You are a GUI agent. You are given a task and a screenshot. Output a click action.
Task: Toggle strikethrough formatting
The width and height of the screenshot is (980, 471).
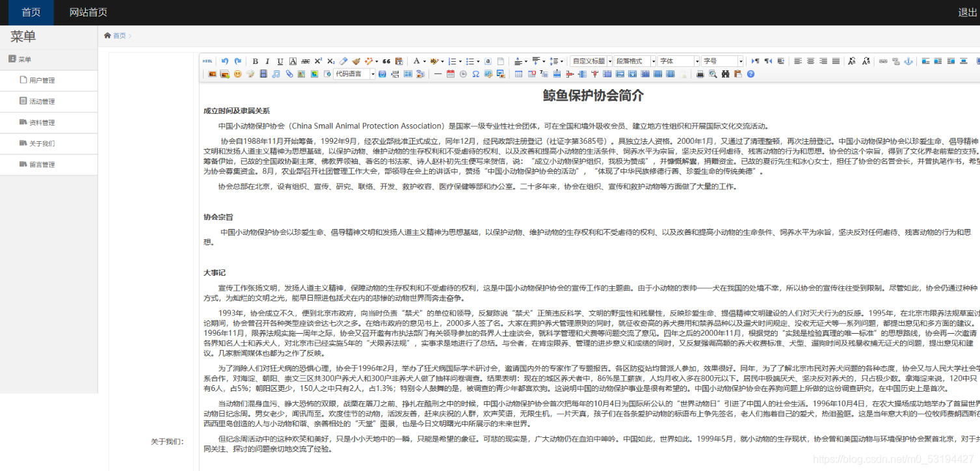click(305, 61)
